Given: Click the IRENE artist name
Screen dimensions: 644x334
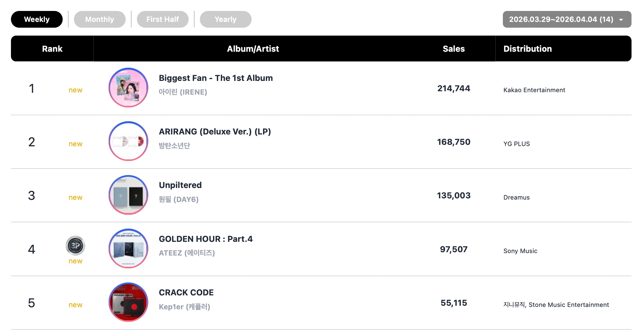Looking at the screenshot, I should pyautogui.click(x=183, y=92).
